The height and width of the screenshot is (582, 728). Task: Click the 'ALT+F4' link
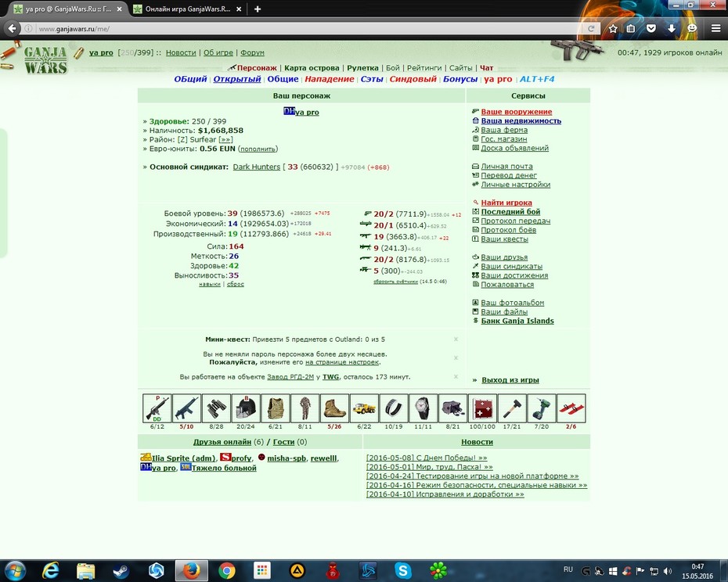(537, 79)
